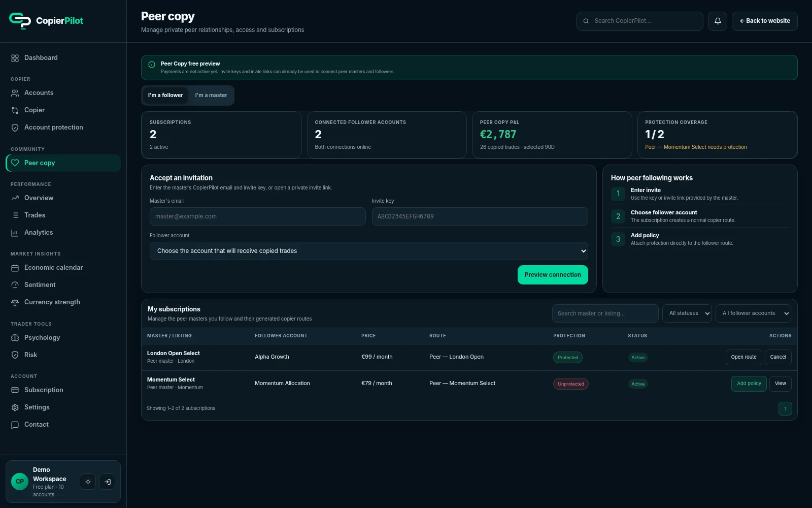
Task: Open notifications bell icon
Action: pyautogui.click(x=718, y=21)
